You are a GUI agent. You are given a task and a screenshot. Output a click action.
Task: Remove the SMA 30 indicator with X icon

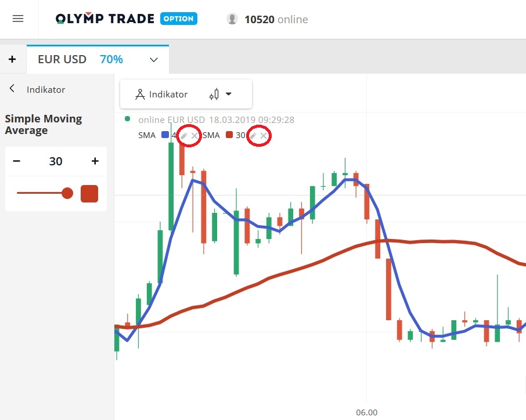(264, 135)
